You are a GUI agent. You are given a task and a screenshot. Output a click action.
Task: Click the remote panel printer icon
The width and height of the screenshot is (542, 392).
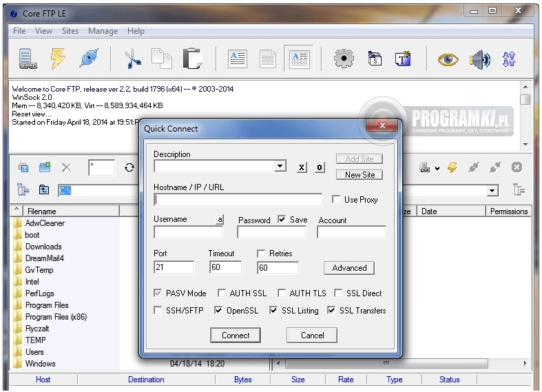coord(424,167)
